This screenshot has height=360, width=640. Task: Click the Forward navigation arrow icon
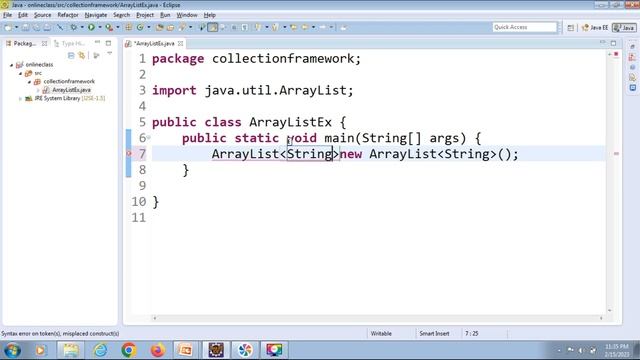coord(322,27)
